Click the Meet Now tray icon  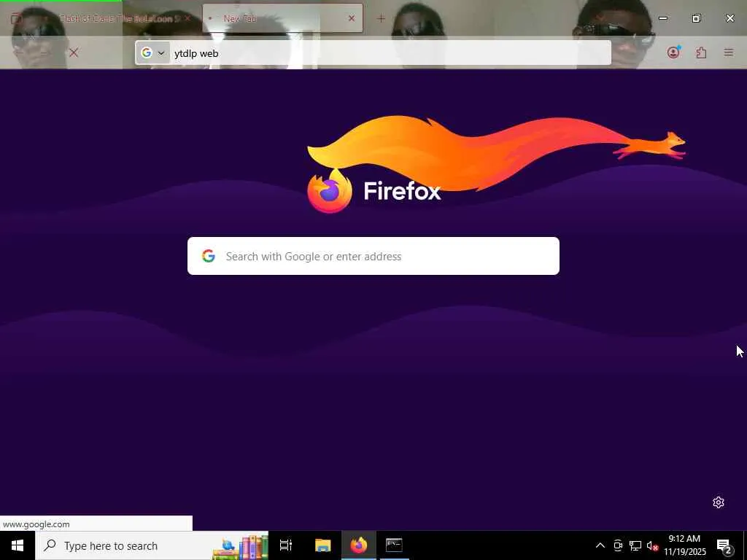coord(618,545)
